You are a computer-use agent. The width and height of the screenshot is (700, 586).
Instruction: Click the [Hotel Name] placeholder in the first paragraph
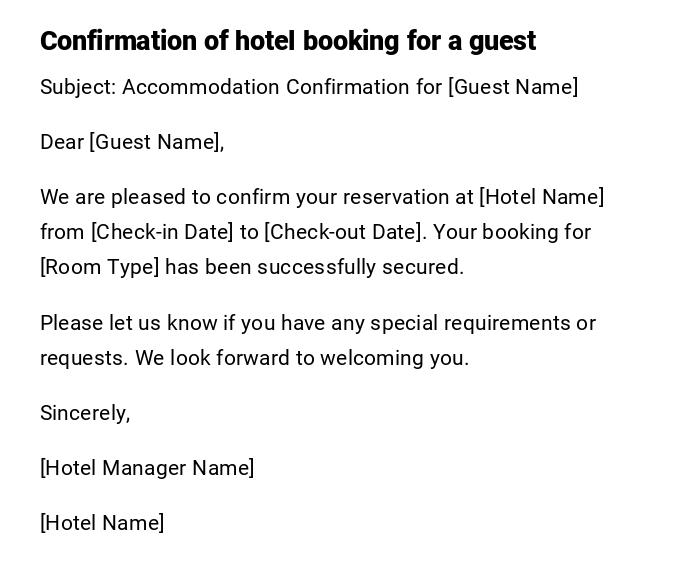click(x=542, y=197)
